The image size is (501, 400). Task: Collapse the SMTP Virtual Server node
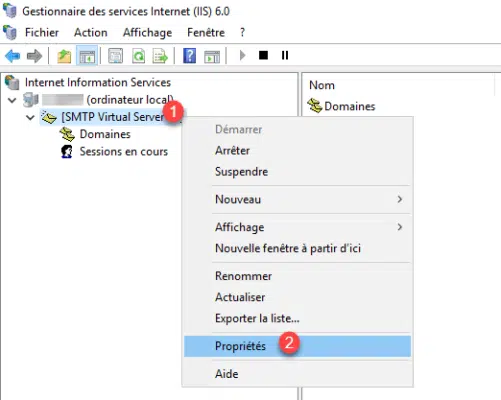click(30, 117)
